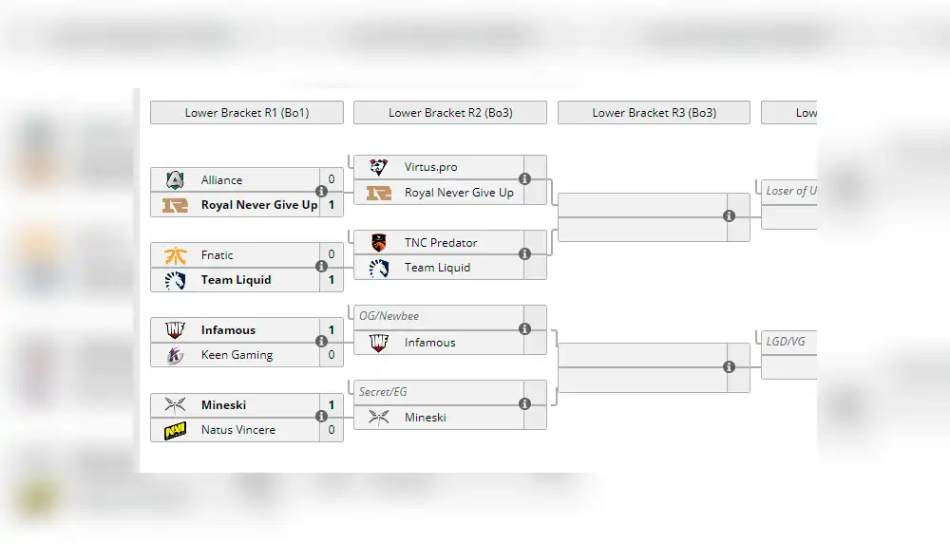
Task: Click Royal Never Give Up in R1
Action: tap(258, 205)
